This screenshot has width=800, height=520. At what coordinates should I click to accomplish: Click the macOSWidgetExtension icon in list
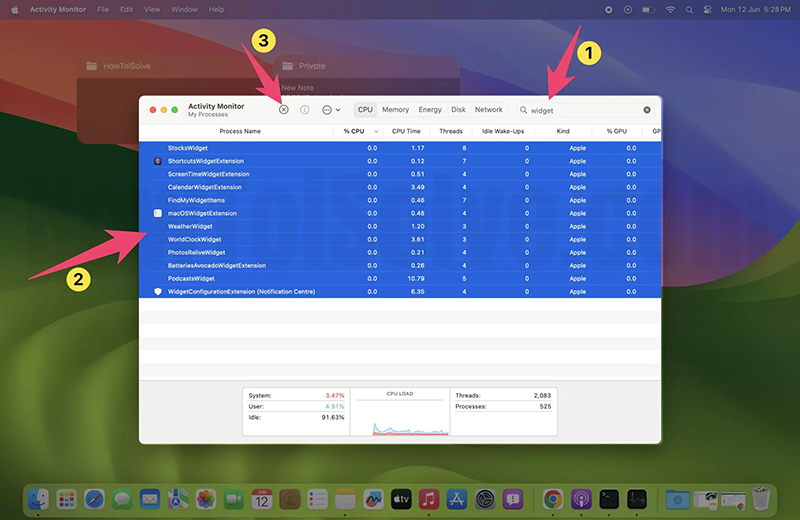click(x=158, y=213)
